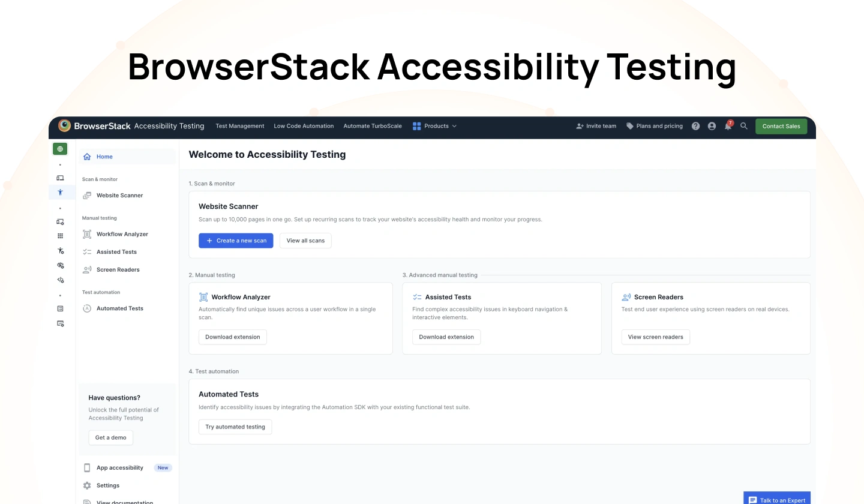The width and height of the screenshot is (864, 504).
Task: Click the eye-with-gear icon in left rail
Action: [60, 265]
